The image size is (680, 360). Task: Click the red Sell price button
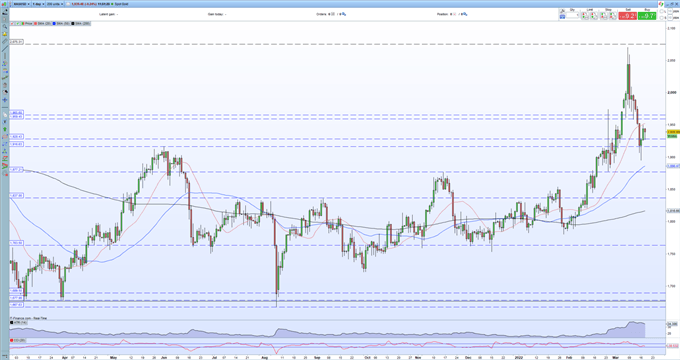tap(628, 16)
